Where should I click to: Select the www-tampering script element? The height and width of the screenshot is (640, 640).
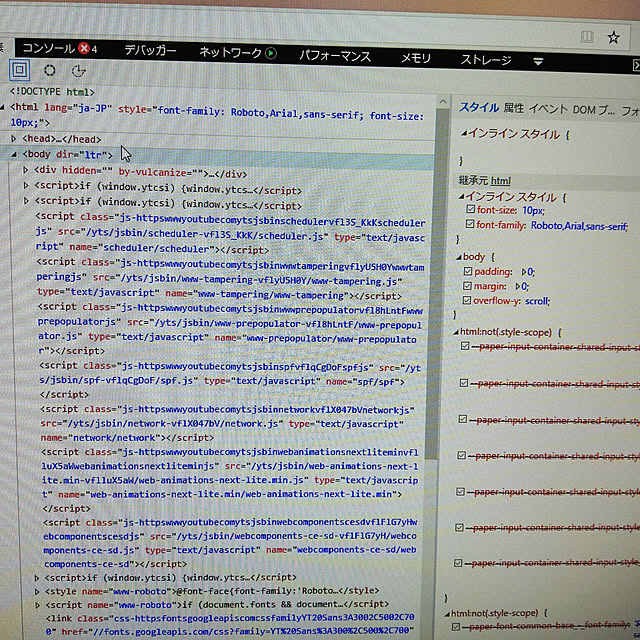pyautogui.click(x=231, y=280)
